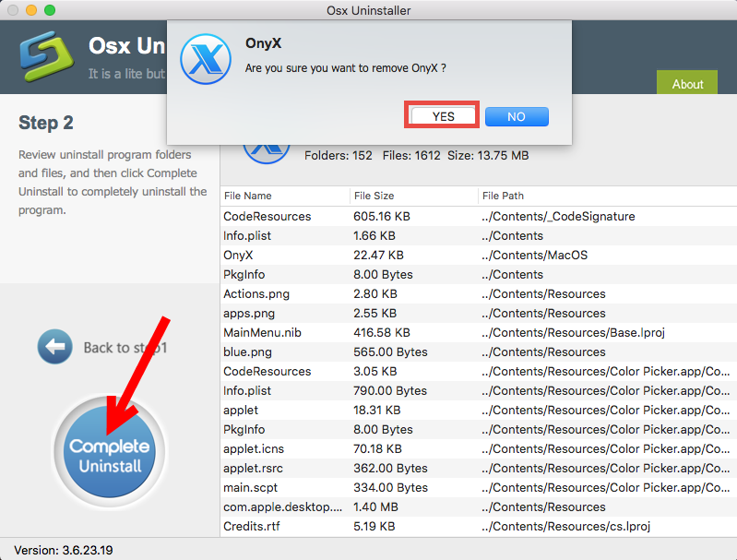This screenshot has height=560, width=737.
Task: Select the com.apple.desktop 1.40 MB row
Action: [x=479, y=506]
